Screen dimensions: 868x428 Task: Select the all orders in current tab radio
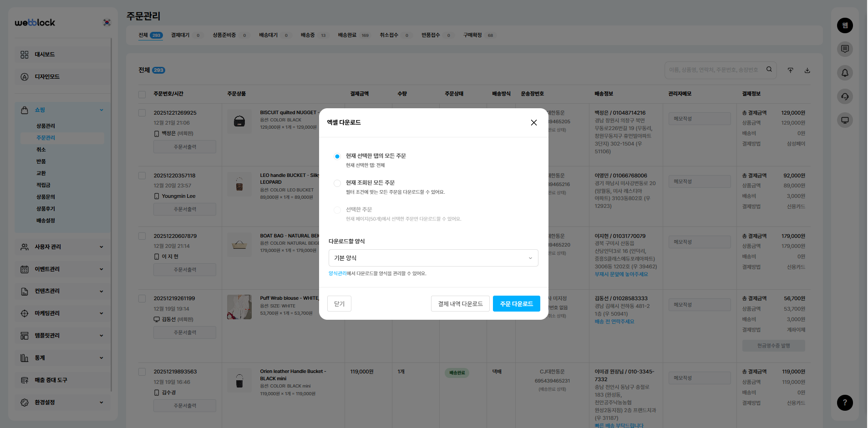click(337, 156)
